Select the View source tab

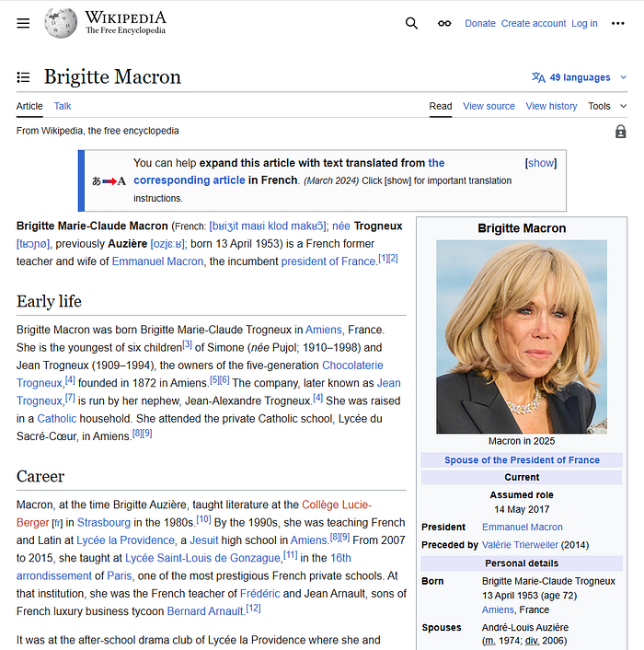pos(489,106)
